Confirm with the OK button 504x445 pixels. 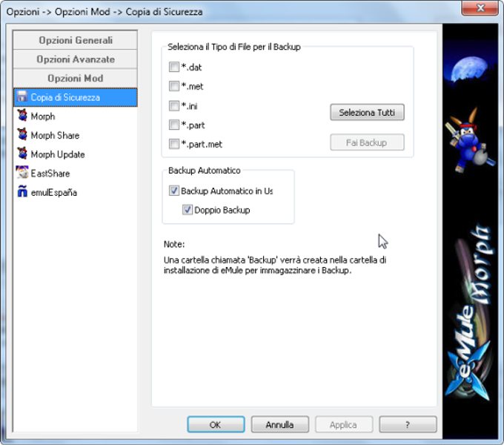[x=216, y=425]
